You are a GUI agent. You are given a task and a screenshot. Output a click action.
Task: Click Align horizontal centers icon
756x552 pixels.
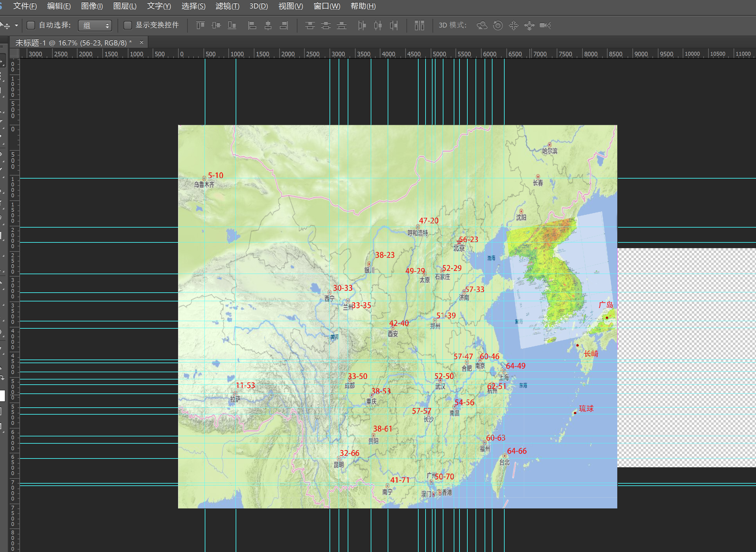click(x=268, y=25)
